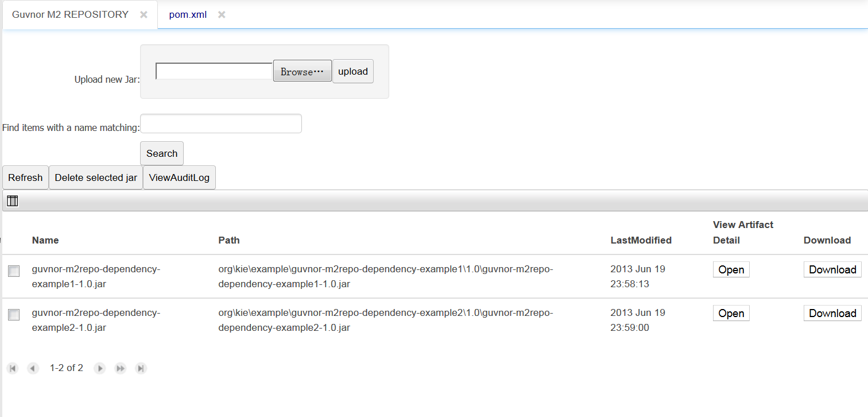Open the ViewAuditLog
868x417 pixels.
pyautogui.click(x=179, y=177)
